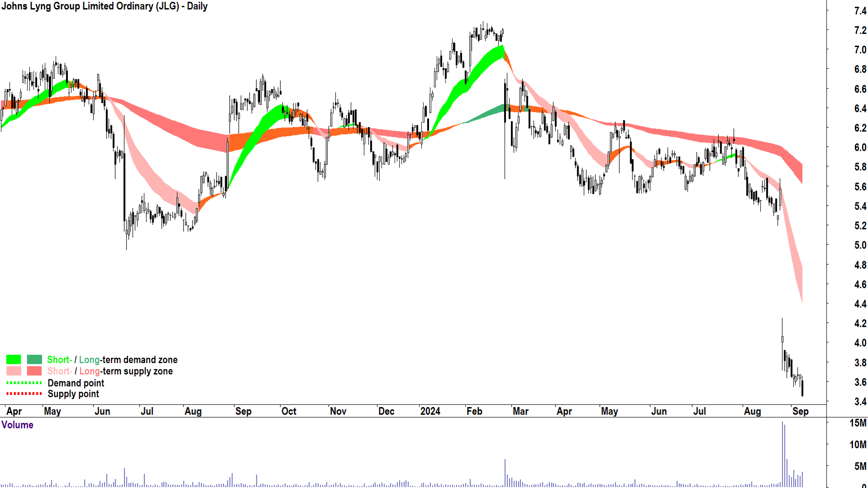
Task: Click the red dotted Supply point legend line
Action: point(24,394)
